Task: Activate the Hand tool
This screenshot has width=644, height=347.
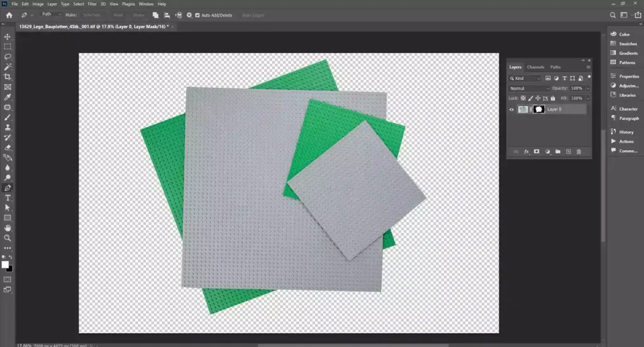Action: tap(8, 228)
